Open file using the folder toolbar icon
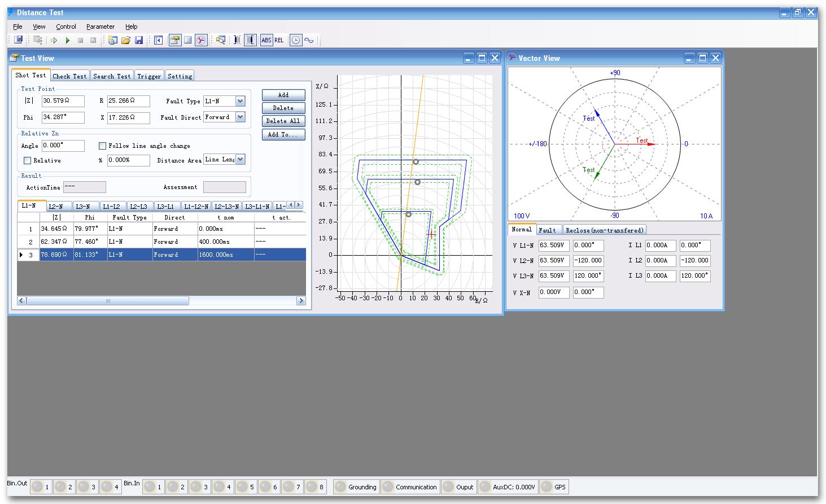Screen dimensions: 826x504 (x=126, y=40)
